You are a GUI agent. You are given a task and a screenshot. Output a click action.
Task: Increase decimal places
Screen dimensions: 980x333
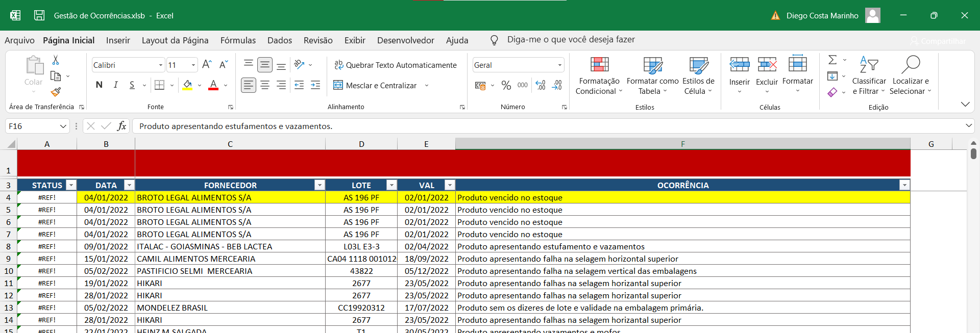pos(541,85)
